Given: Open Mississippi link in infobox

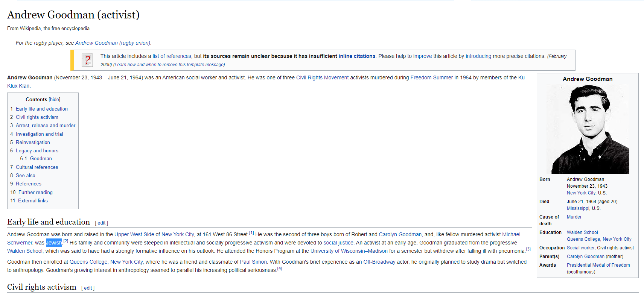Looking at the screenshot, I should click(x=578, y=208).
